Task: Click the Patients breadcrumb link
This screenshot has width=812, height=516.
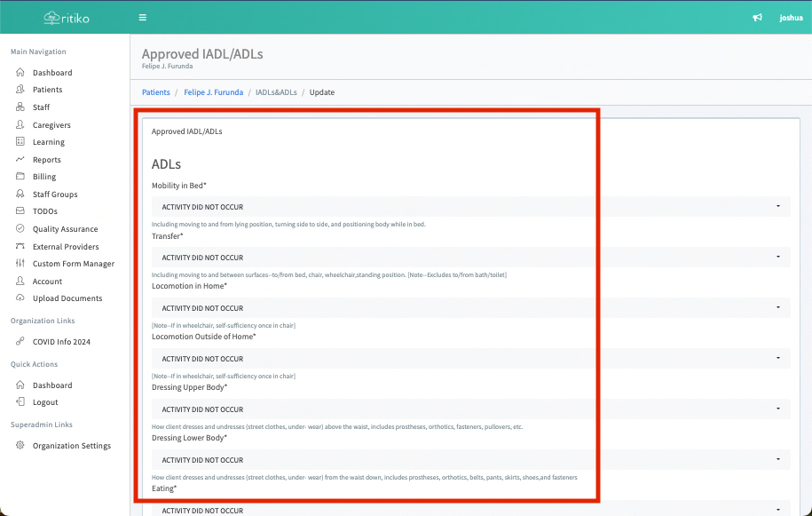Action: tap(156, 92)
